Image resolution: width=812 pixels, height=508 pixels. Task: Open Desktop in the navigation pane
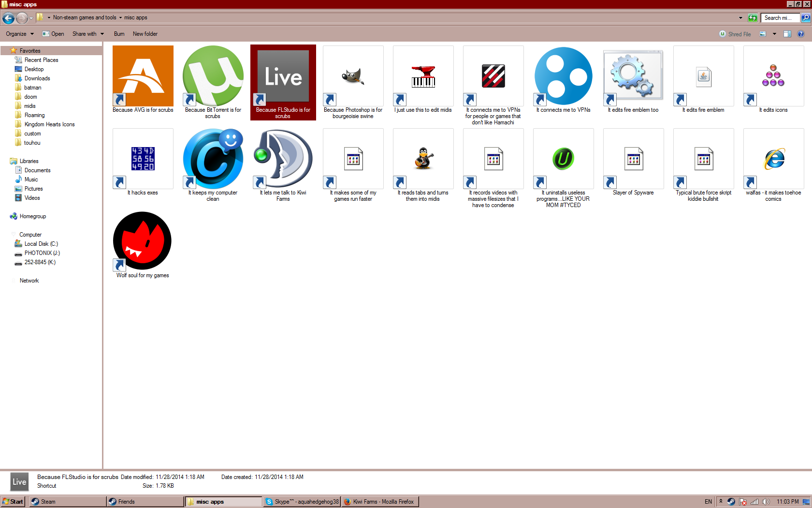(x=29, y=69)
